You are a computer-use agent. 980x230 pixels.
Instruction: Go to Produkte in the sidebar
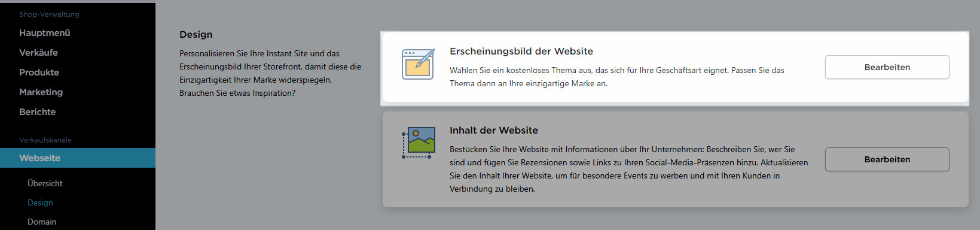pos(39,72)
